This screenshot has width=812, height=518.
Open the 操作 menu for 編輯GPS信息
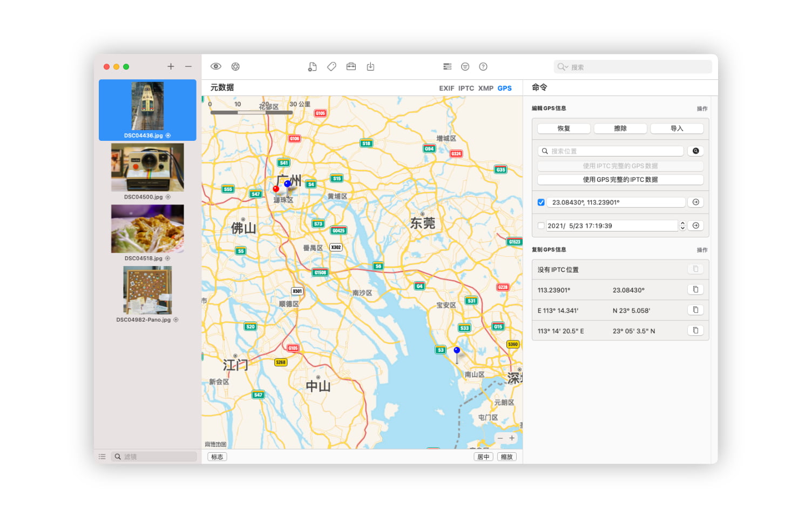tap(702, 108)
